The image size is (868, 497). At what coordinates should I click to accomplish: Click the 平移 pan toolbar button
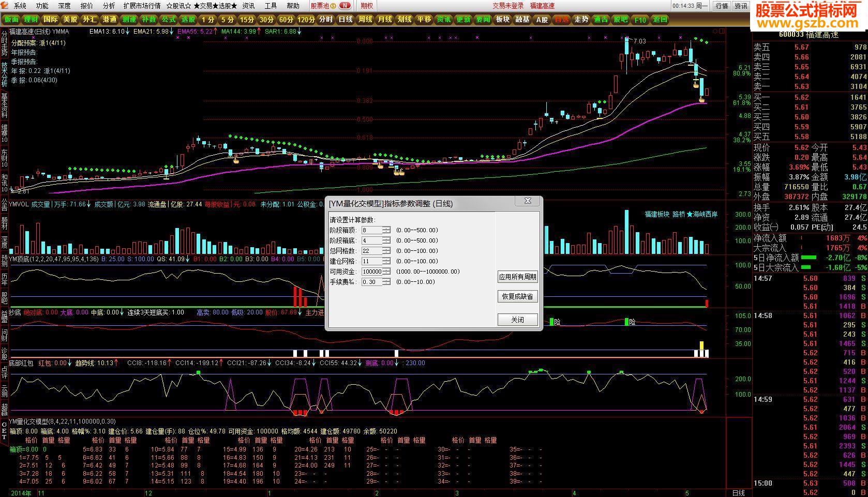coord(424,20)
